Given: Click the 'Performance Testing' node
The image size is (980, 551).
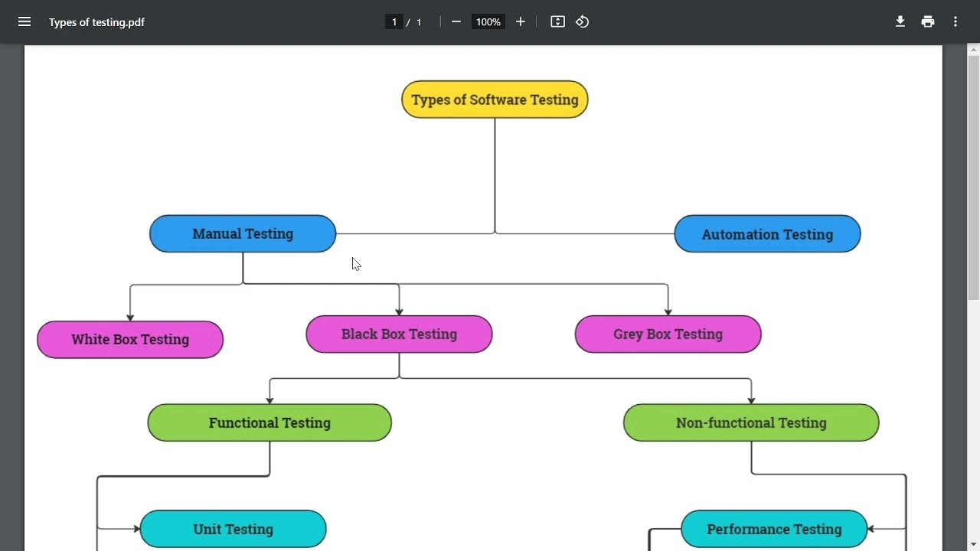Looking at the screenshot, I should coord(774,529).
